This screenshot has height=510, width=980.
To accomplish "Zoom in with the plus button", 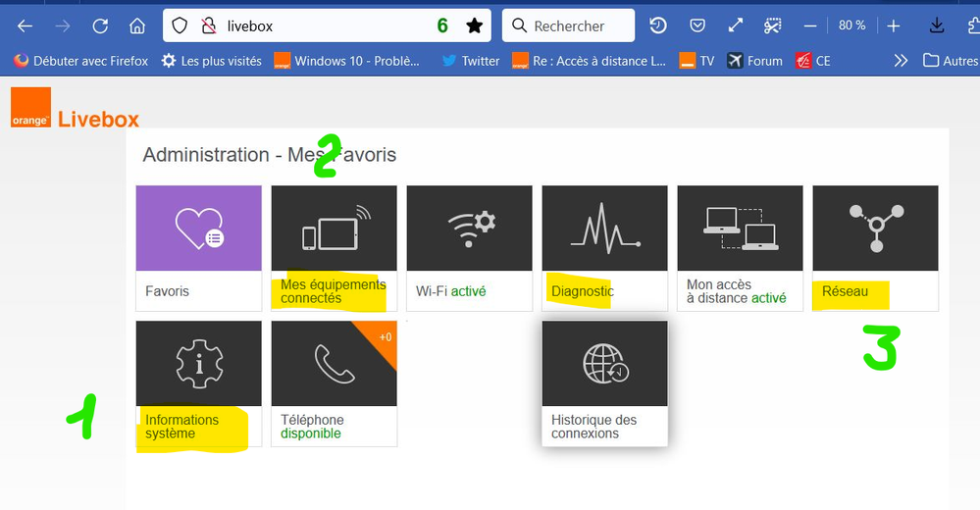I will point(894,25).
